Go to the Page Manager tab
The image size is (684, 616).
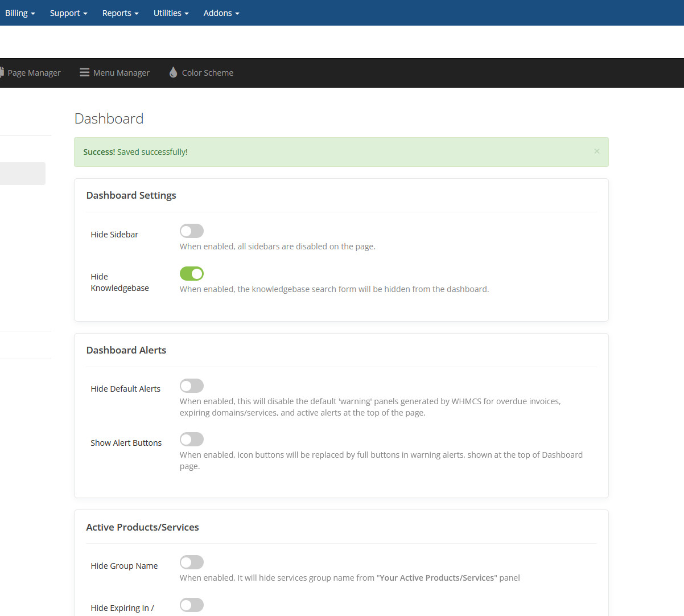34,73
